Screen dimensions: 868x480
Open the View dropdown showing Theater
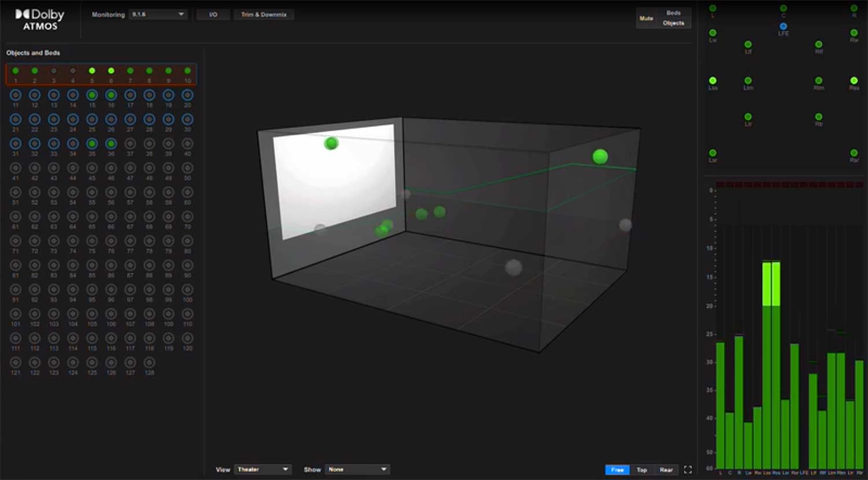tap(263, 469)
